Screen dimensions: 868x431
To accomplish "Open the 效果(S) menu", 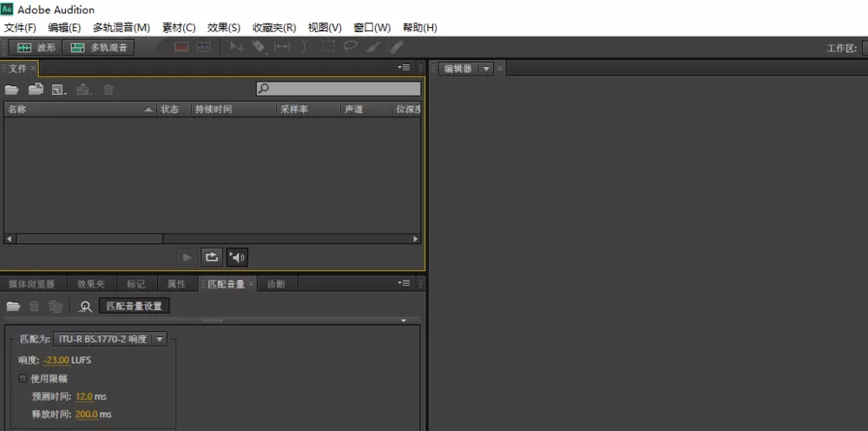I will [x=224, y=28].
